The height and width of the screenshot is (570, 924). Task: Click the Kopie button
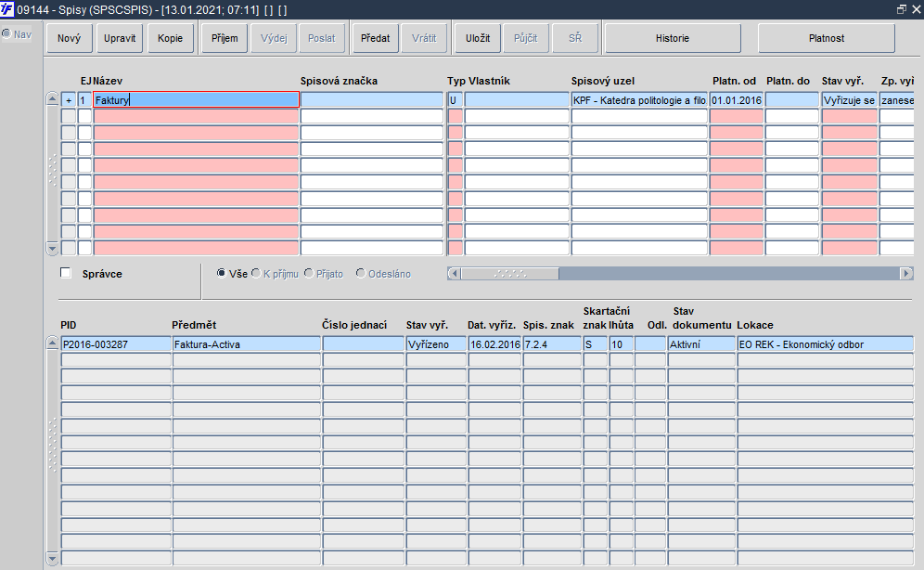coord(171,38)
